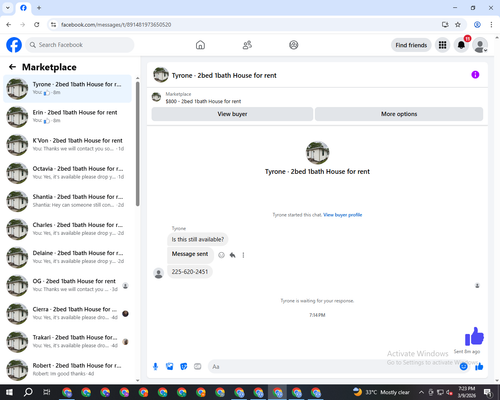Screen dimensions: 500x400
Task: React to the Message sent bubble with emoji
Action: [221, 255]
